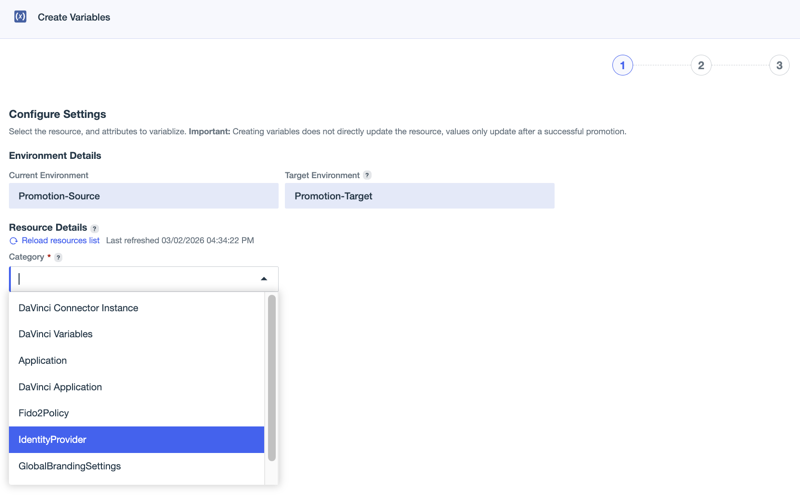Click the Current Environment label
800x500 pixels.
click(48, 176)
